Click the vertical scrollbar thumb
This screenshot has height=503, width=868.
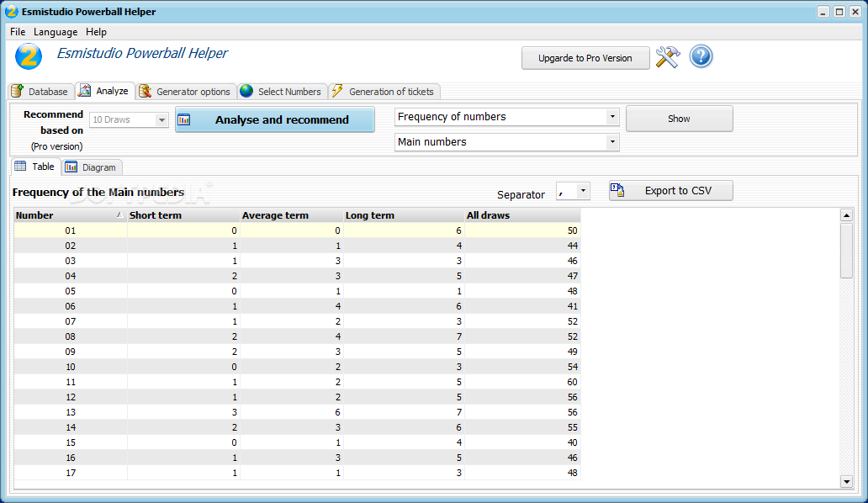pyautogui.click(x=846, y=250)
